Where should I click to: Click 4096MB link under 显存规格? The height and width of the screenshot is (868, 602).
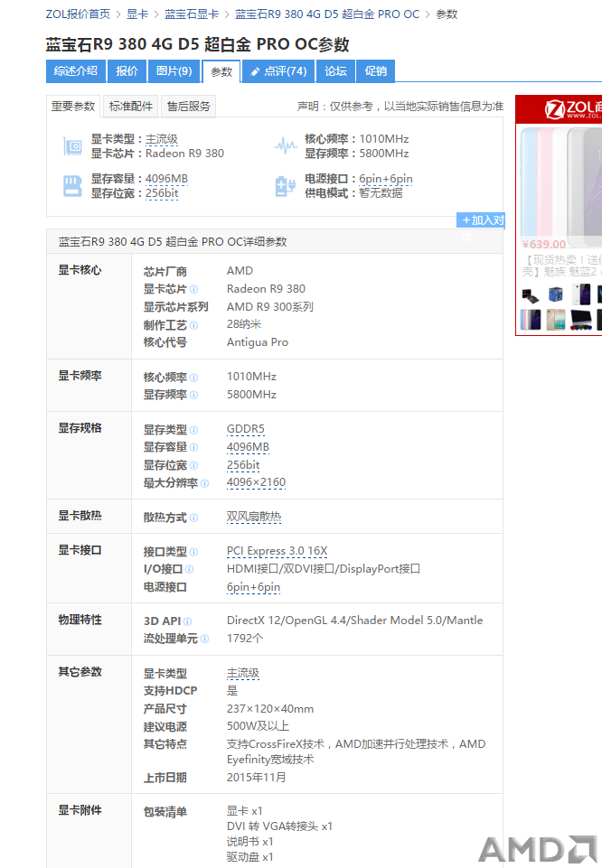click(x=248, y=447)
